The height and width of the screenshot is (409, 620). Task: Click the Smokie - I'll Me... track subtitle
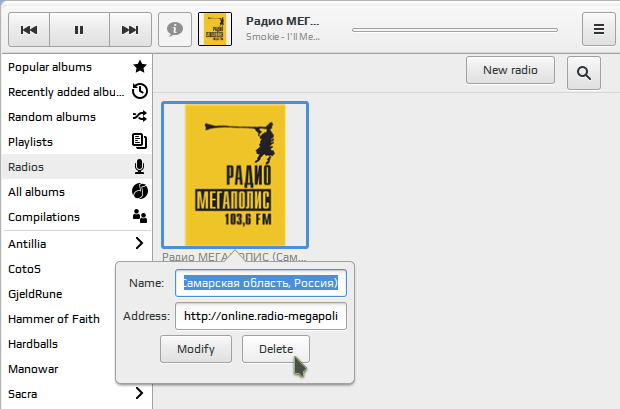pyautogui.click(x=283, y=37)
